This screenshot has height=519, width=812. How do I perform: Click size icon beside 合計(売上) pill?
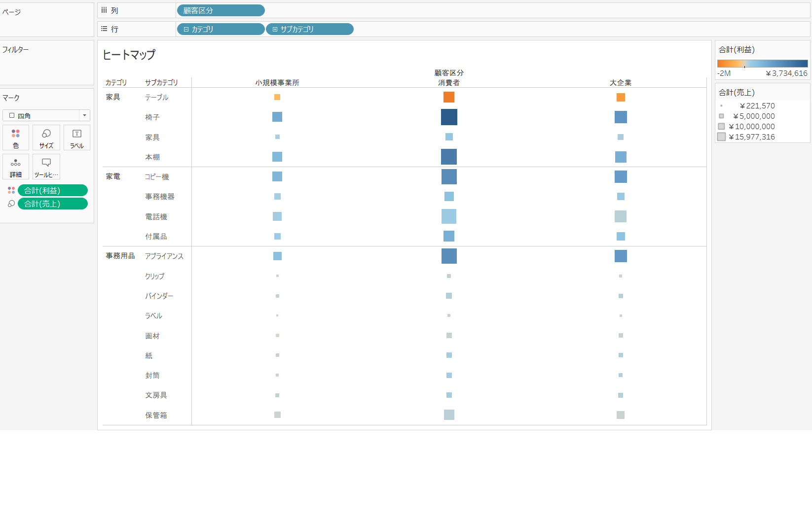[11, 204]
